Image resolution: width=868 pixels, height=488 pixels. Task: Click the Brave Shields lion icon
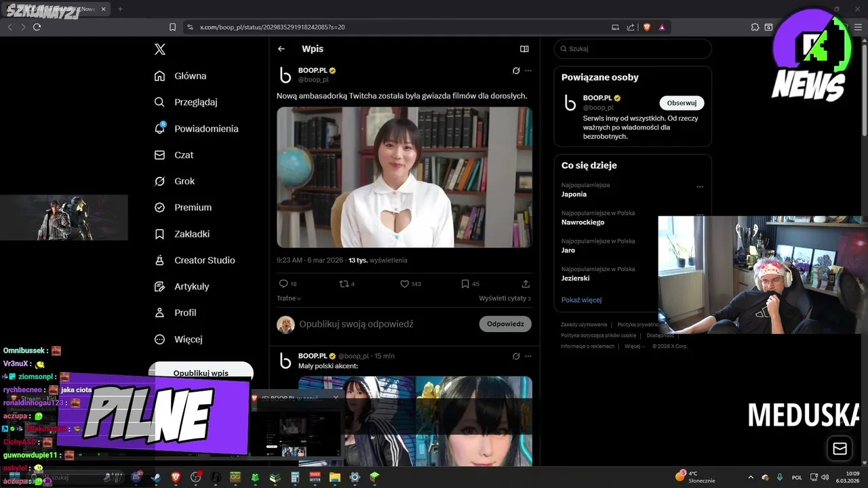point(647,27)
